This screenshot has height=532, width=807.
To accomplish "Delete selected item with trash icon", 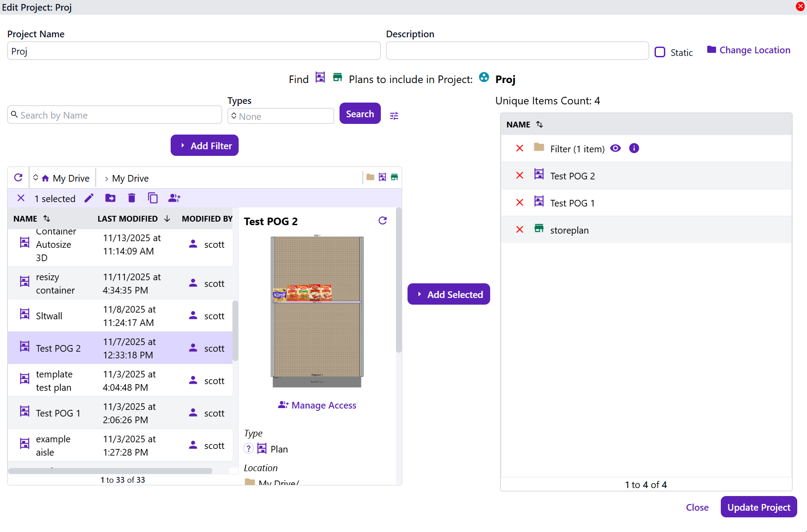I will pos(132,198).
